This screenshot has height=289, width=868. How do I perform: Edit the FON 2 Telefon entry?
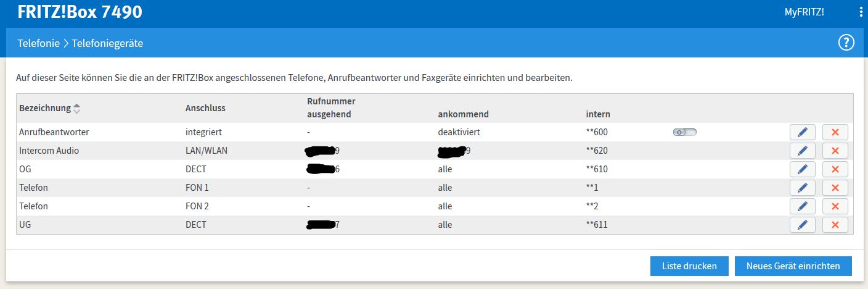(802, 206)
